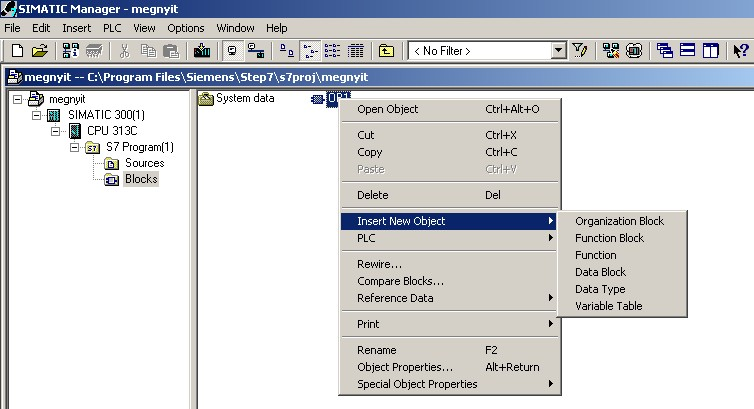Choose Delete from context menu
Screen dimensions: 754x409
(x=450, y=195)
